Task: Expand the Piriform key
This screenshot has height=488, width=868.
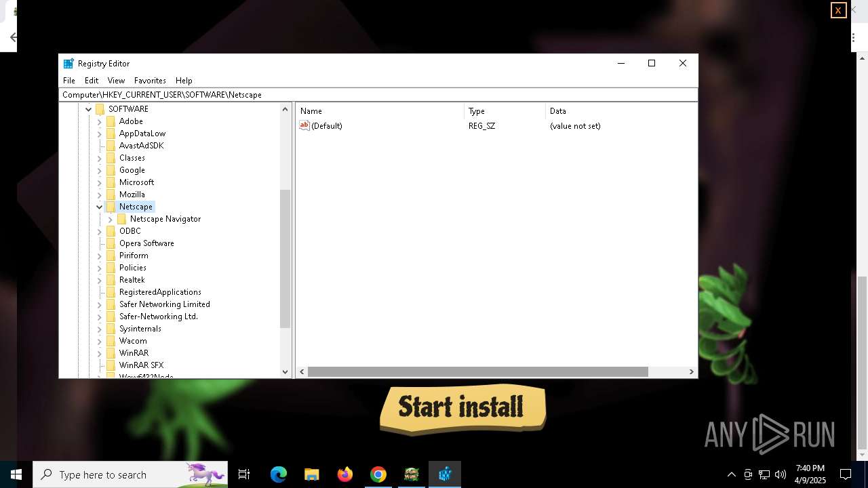Action: click(x=99, y=256)
